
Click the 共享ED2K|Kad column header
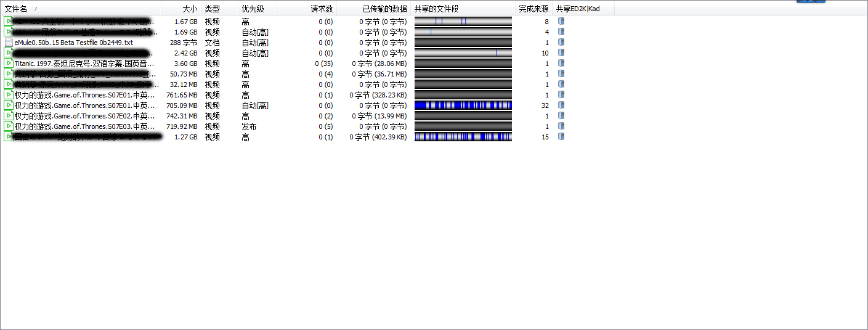[583, 9]
